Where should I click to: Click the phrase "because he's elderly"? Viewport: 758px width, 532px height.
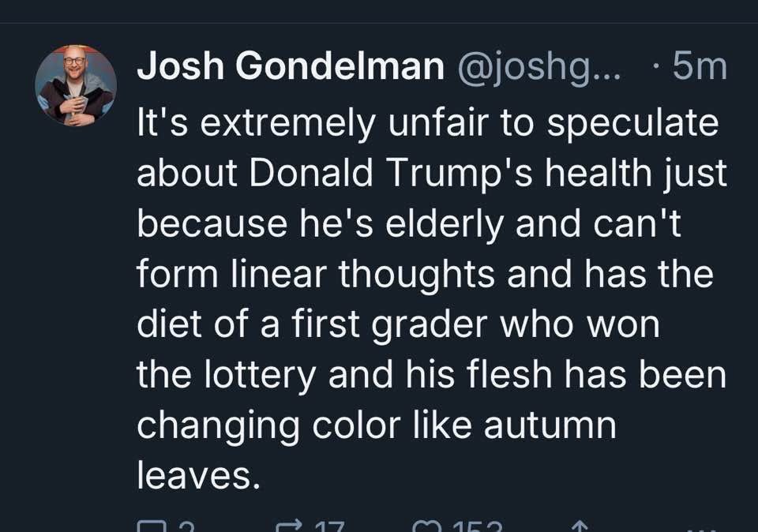point(321,225)
